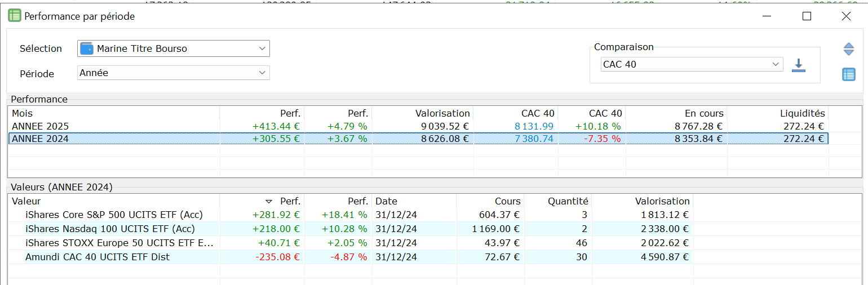Click the +40.71 € gain cell
The height and width of the screenshot is (285, 868).
280,243
